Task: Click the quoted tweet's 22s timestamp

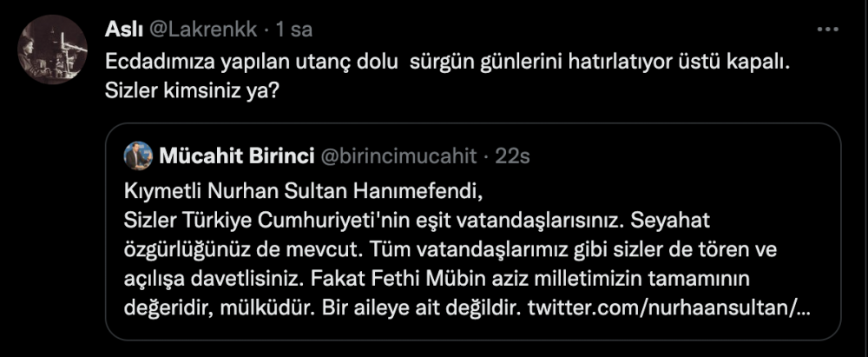Action: pyautogui.click(x=512, y=156)
